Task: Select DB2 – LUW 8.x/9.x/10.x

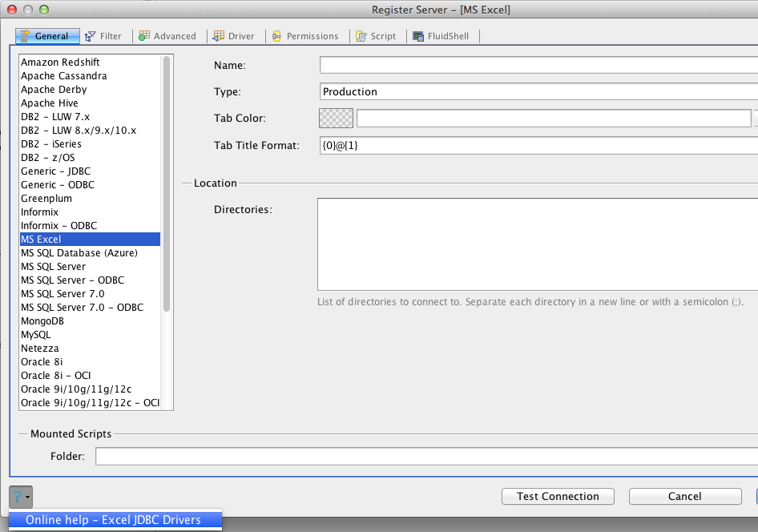Action: (x=90, y=131)
